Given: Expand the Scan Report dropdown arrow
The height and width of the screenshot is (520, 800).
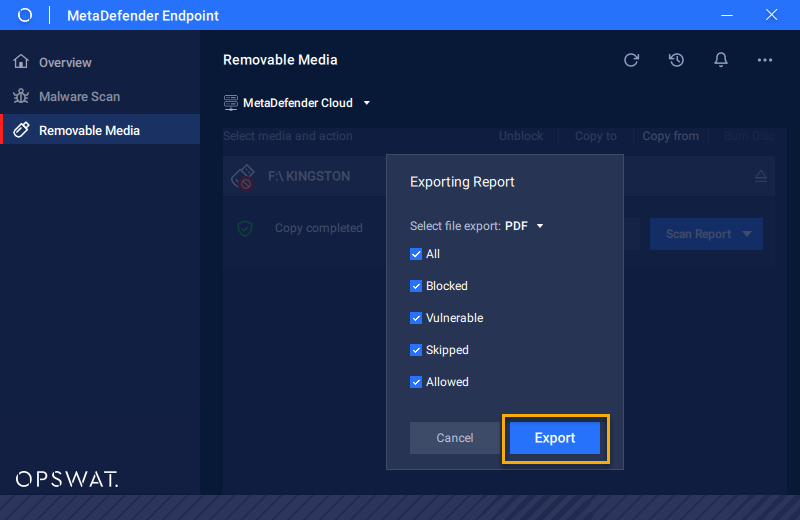Looking at the screenshot, I should (746, 234).
